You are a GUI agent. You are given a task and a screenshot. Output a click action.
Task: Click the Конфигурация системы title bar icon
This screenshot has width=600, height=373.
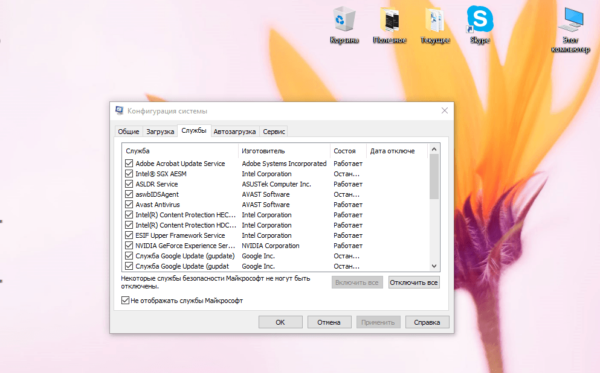[119, 111]
